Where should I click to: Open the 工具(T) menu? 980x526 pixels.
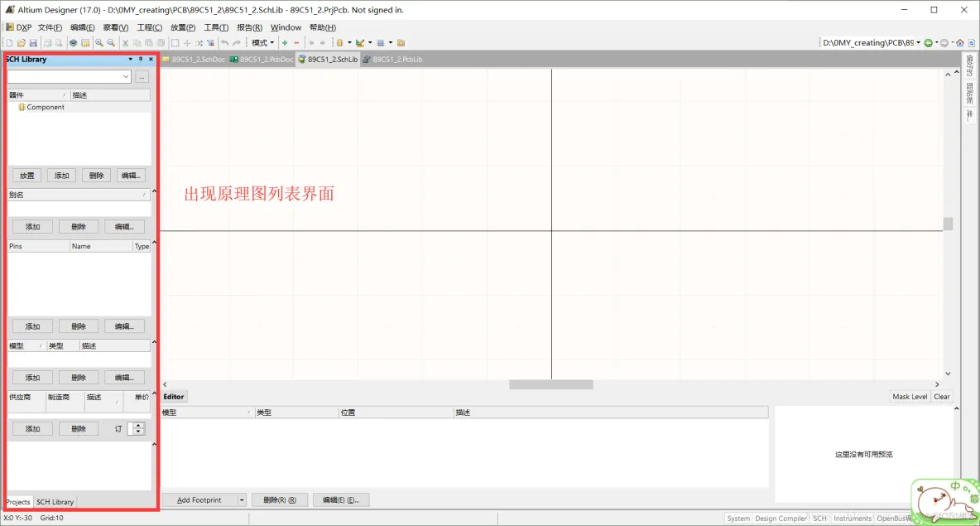tap(216, 27)
